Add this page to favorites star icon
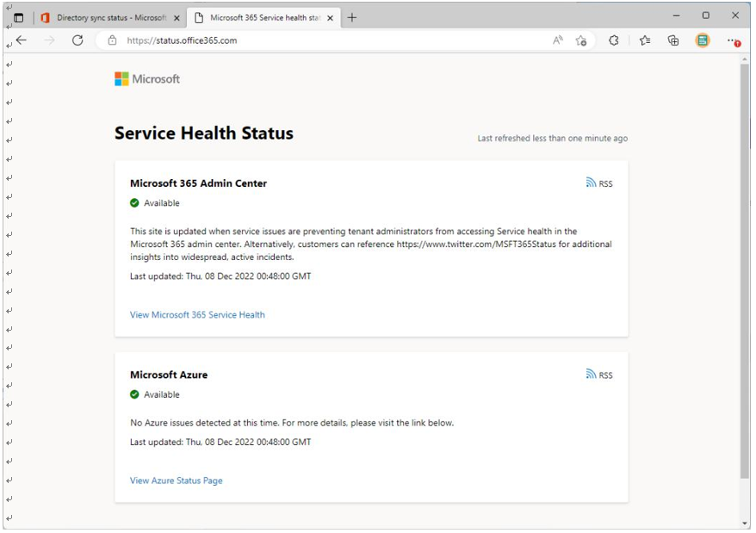Image resolution: width=756 pixels, height=533 pixels. pos(581,40)
